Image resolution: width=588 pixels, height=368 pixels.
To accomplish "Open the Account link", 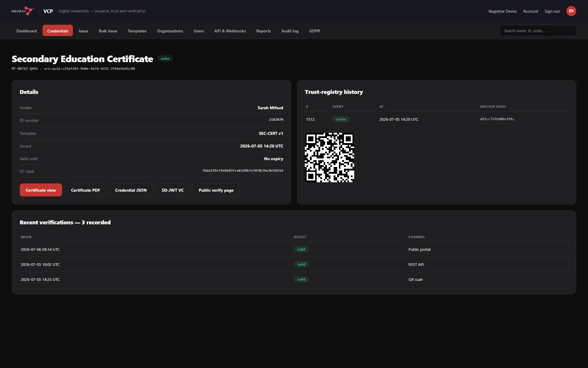I will point(530,11).
